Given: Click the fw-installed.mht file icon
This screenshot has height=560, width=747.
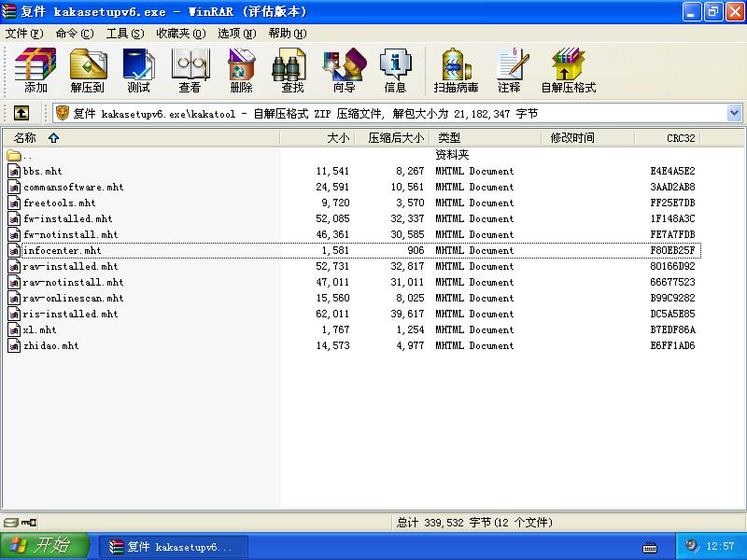Looking at the screenshot, I should (14, 218).
